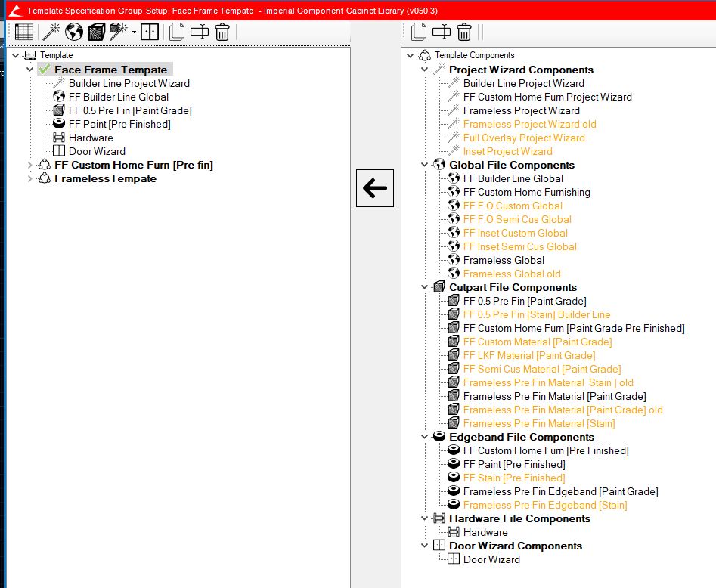716x588 pixels.
Task: Click the globe global file toolbar icon
Action: click(73, 32)
